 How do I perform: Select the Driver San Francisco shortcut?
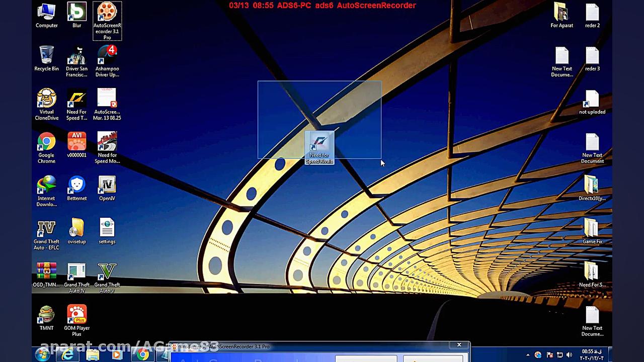click(x=76, y=61)
